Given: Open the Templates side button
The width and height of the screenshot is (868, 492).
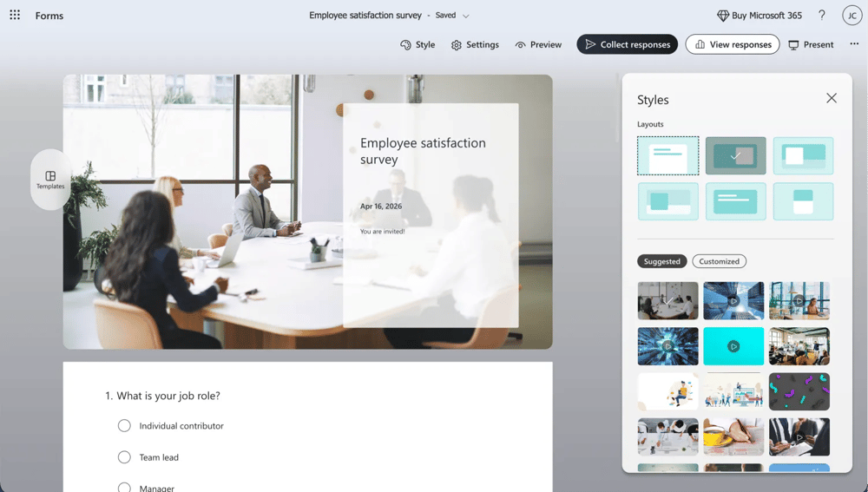Looking at the screenshot, I should 50,180.
